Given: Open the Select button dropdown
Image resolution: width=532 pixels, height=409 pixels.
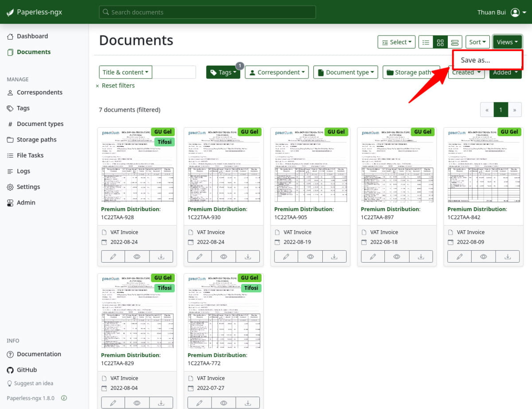Looking at the screenshot, I should pyautogui.click(x=396, y=42).
